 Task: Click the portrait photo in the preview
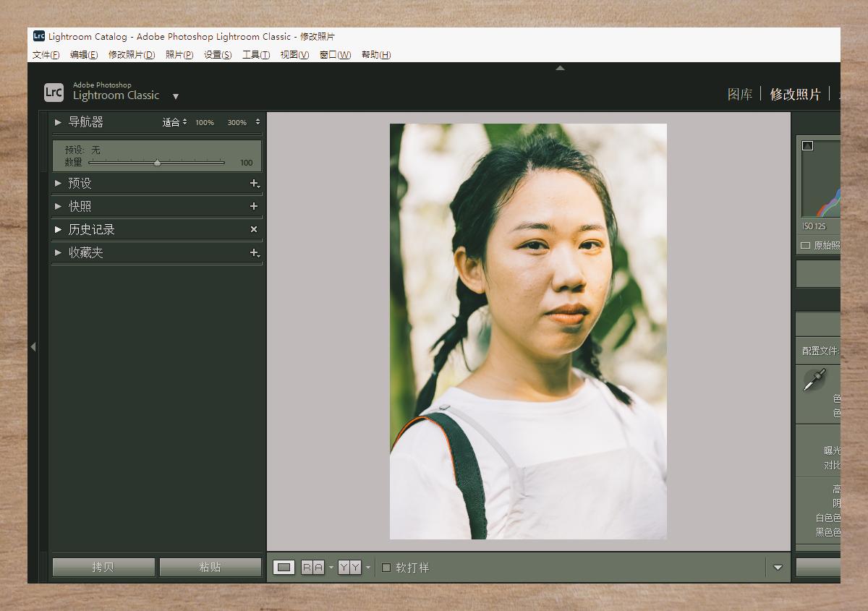pos(528,331)
